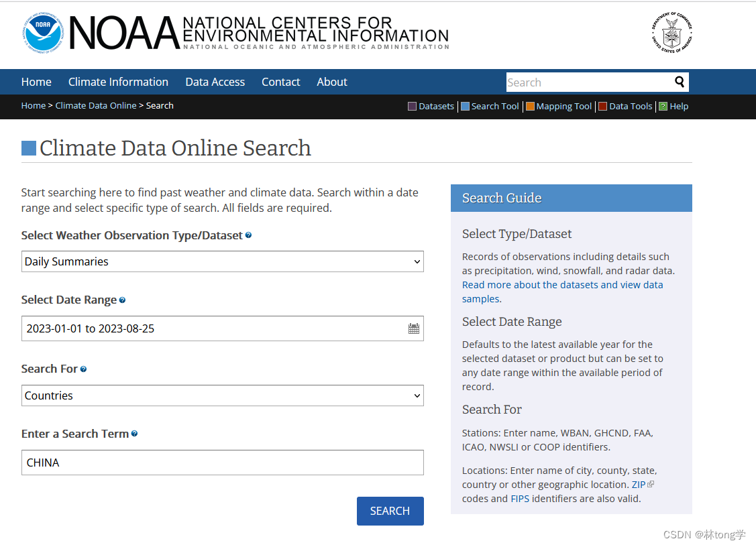Click the NOAA National Centers header text
This screenshot has height=547, width=756.
[260, 33]
